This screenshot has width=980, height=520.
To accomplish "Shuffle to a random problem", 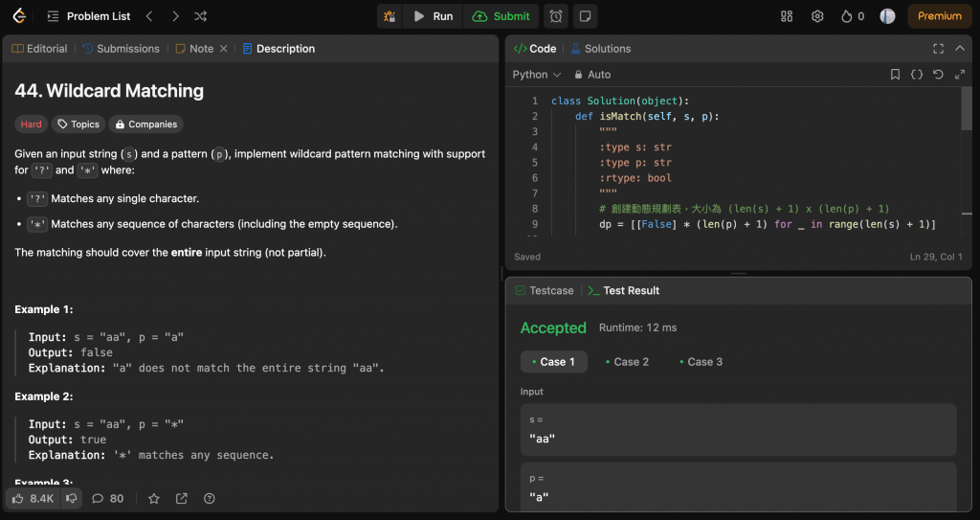I will 200,16.
